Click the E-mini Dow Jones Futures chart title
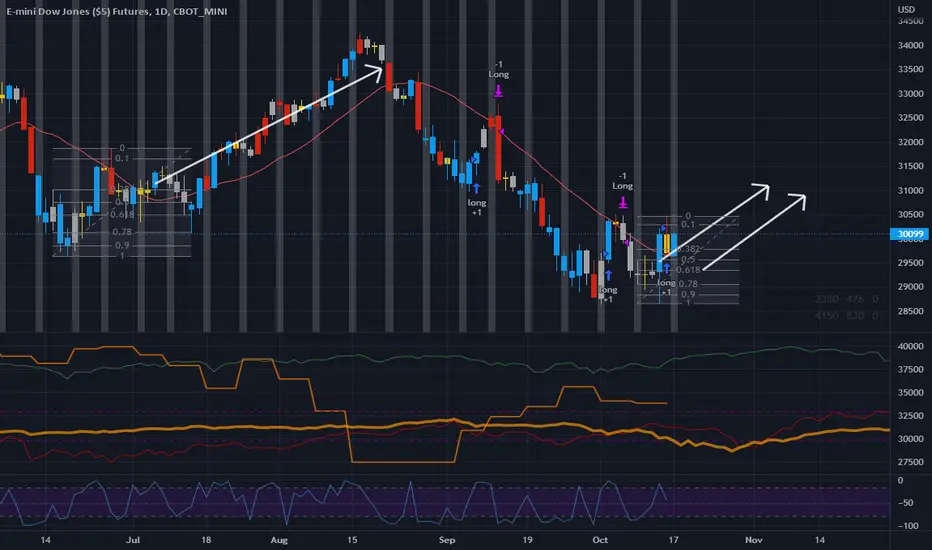Viewport: 932px width, 550px height. (116, 11)
